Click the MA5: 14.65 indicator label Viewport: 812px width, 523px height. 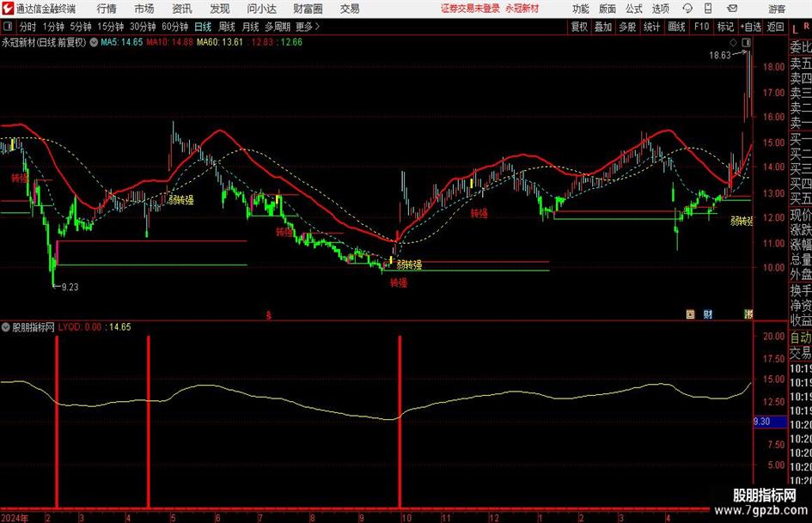[x=121, y=42]
